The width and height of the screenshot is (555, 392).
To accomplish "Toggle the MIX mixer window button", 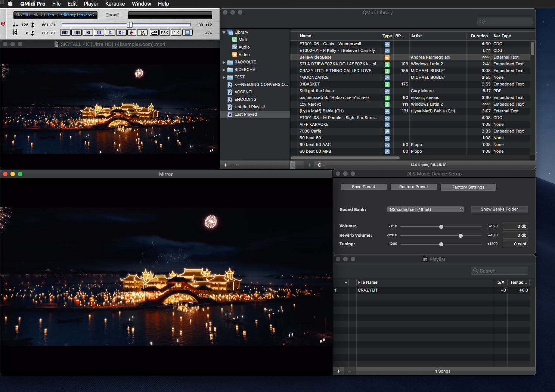I will [176, 32].
